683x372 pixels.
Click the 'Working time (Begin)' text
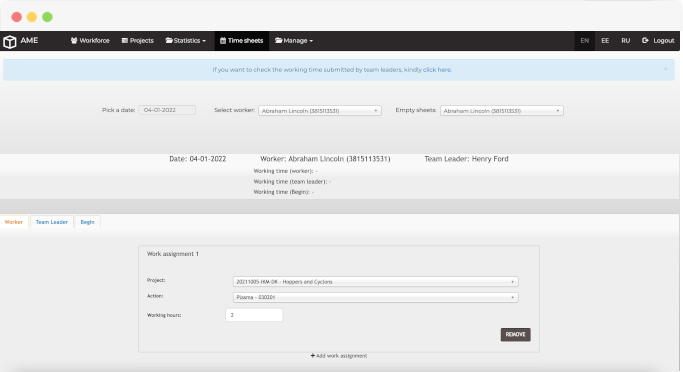(284, 192)
